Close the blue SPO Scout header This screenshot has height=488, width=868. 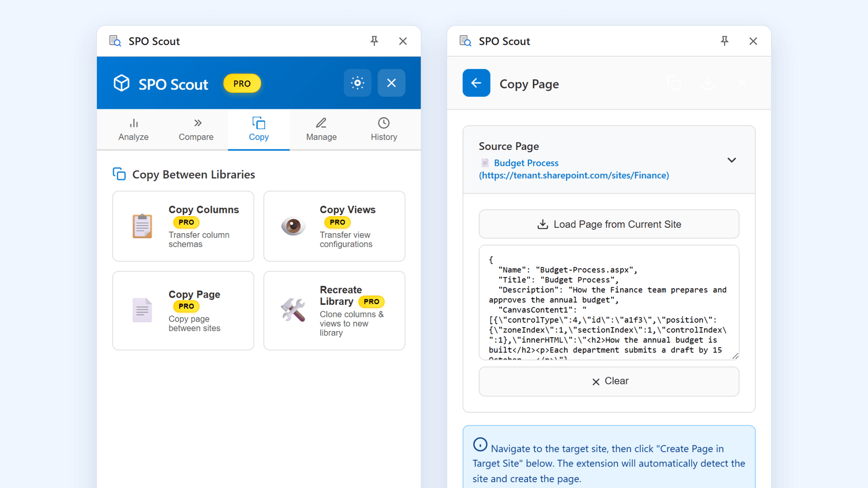tap(391, 83)
